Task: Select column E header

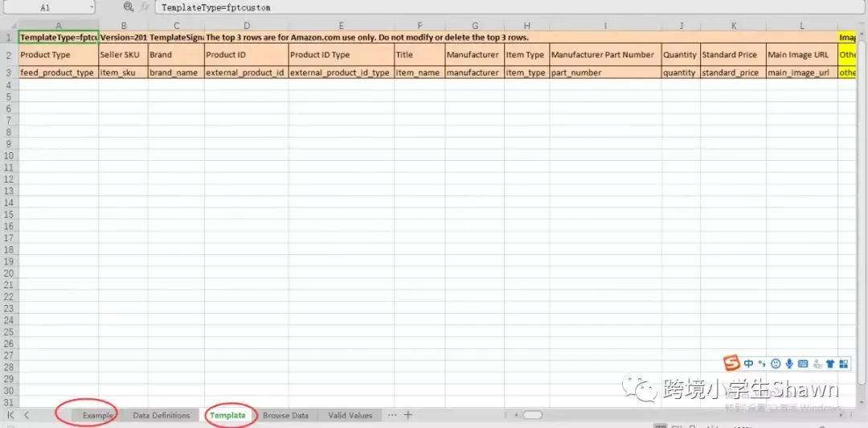Action: [342, 26]
